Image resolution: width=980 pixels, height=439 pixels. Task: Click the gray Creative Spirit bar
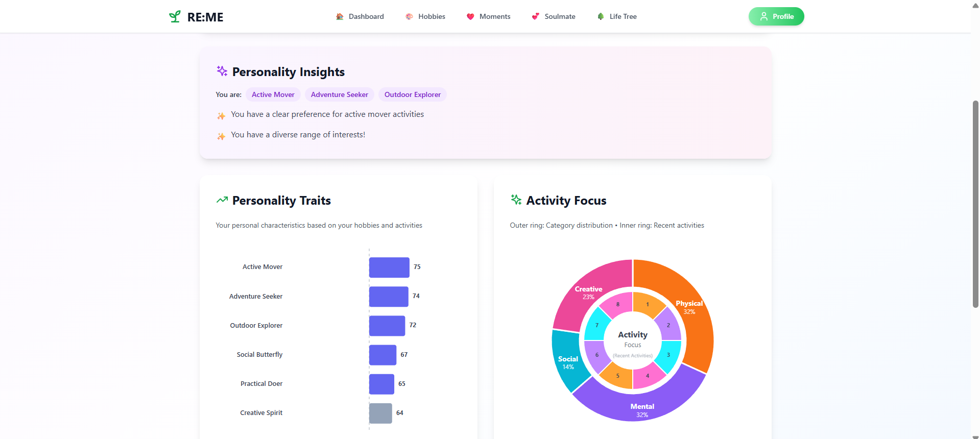pos(380,413)
